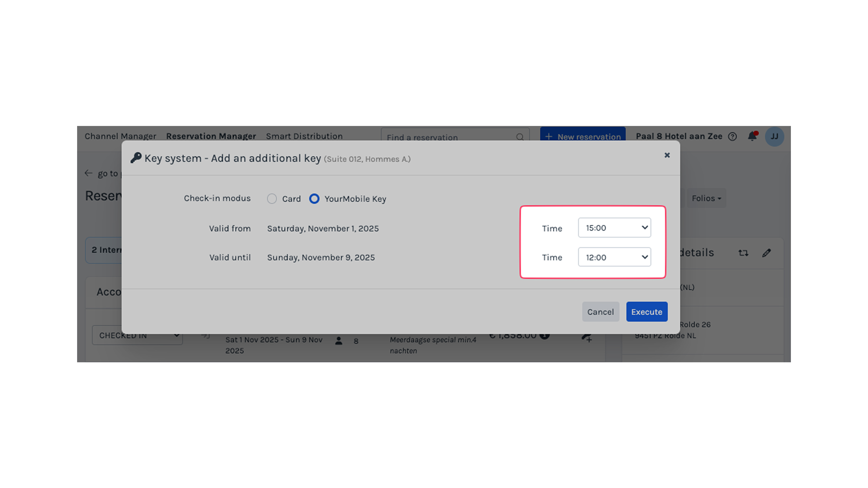The image size is (868, 488).
Task: Open the Valid from time dropdown showing 15:00
Action: [x=614, y=228]
